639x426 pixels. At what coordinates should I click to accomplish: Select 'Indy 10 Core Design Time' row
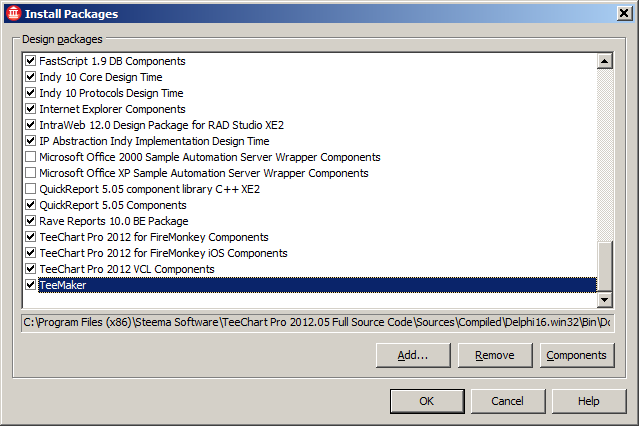101,77
